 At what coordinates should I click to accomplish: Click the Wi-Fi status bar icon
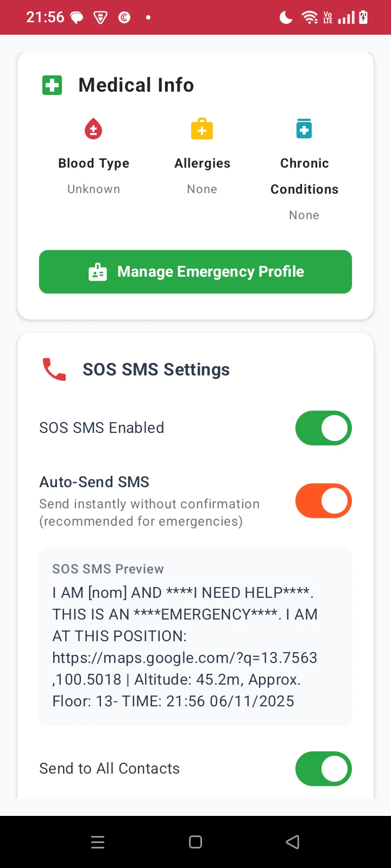coord(310,17)
